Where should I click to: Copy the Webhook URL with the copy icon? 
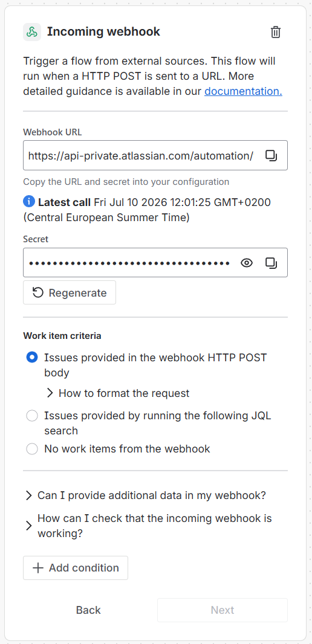click(271, 155)
